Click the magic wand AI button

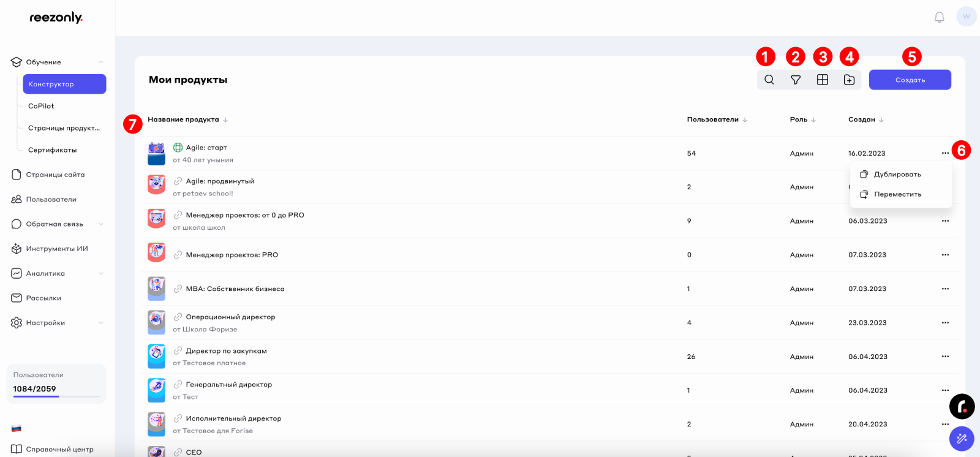(962, 439)
